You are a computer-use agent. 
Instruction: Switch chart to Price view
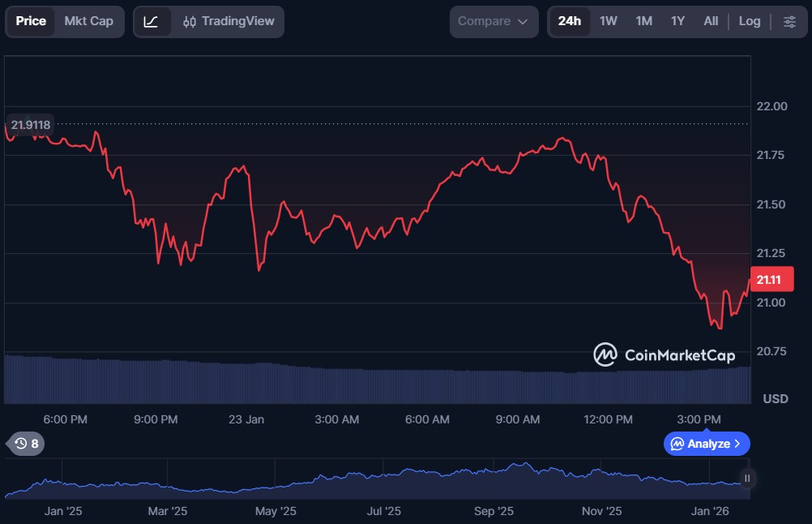[31, 22]
